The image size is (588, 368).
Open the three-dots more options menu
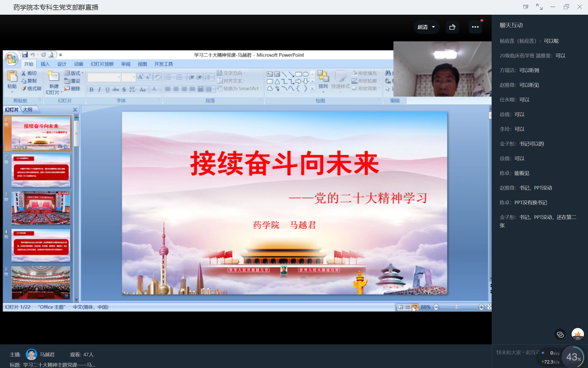click(x=475, y=27)
